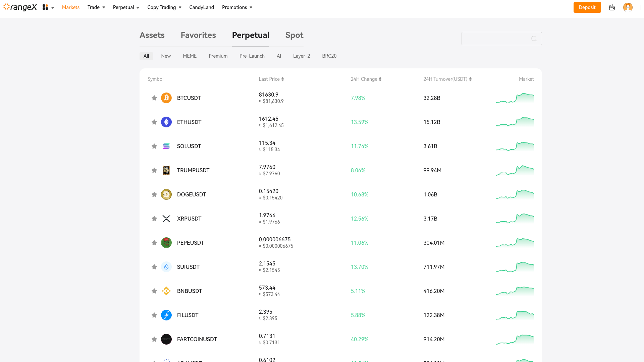Select the All category filter
644x362 pixels.
[146, 56]
